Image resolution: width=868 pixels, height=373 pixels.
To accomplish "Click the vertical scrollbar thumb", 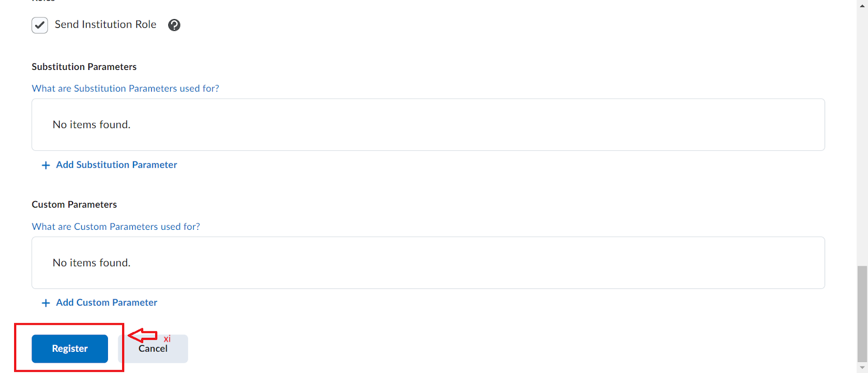I will tap(863, 313).
